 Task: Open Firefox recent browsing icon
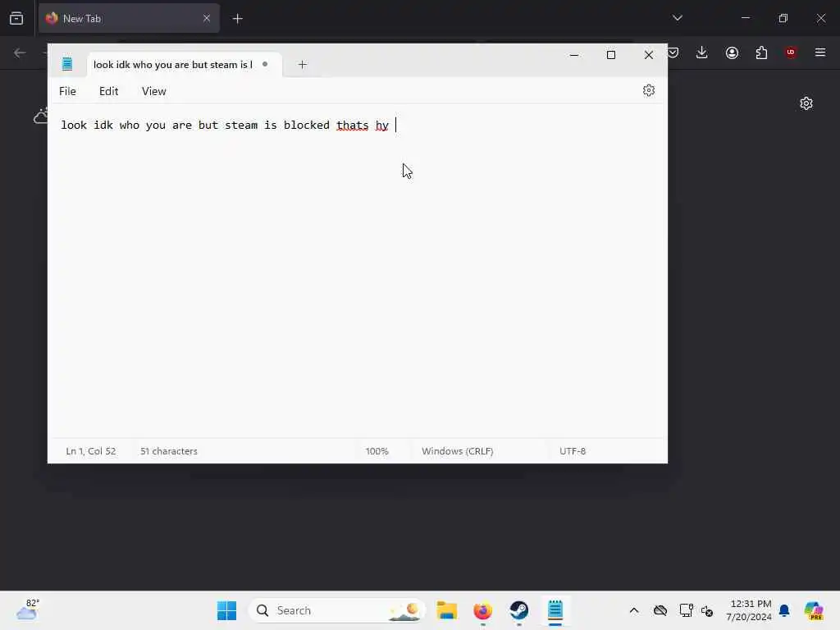(16, 18)
